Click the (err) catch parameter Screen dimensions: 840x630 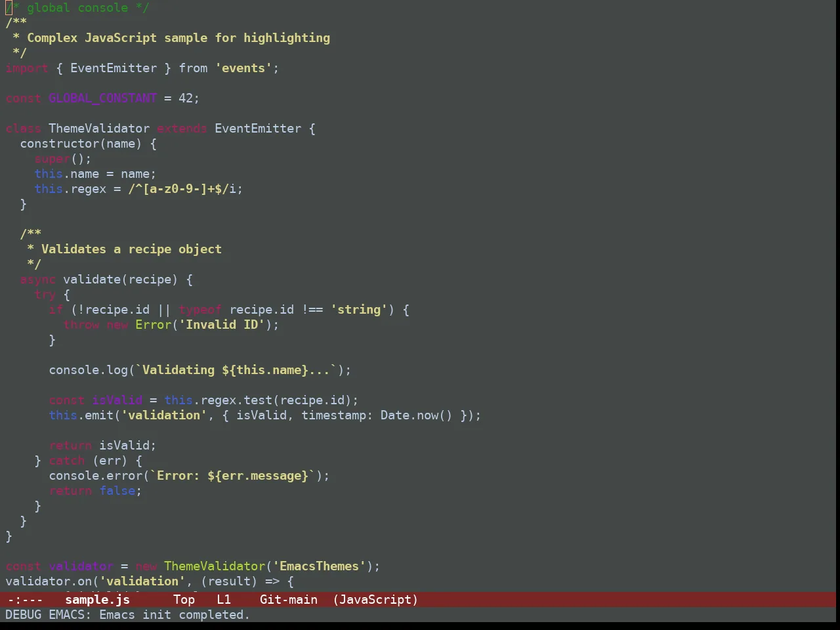pyautogui.click(x=110, y=461)
